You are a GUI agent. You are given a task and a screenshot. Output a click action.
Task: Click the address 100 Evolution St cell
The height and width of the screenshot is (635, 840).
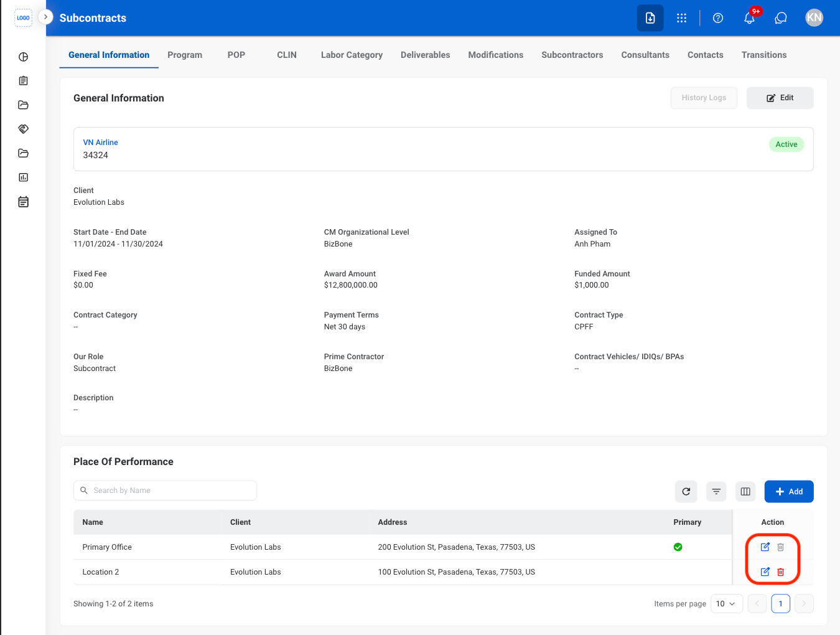coord(457,572)
